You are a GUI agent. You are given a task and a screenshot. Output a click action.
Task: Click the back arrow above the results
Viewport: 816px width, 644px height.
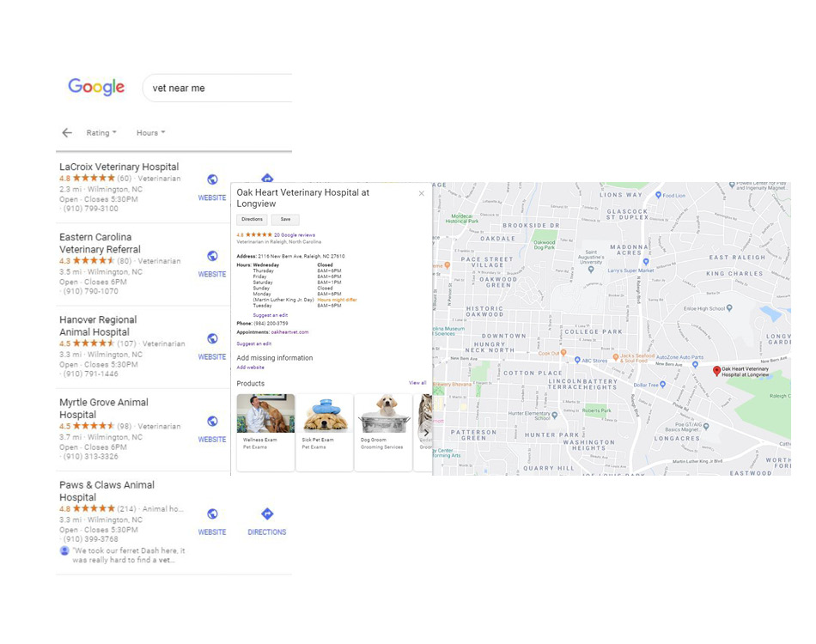pos(67,132)
